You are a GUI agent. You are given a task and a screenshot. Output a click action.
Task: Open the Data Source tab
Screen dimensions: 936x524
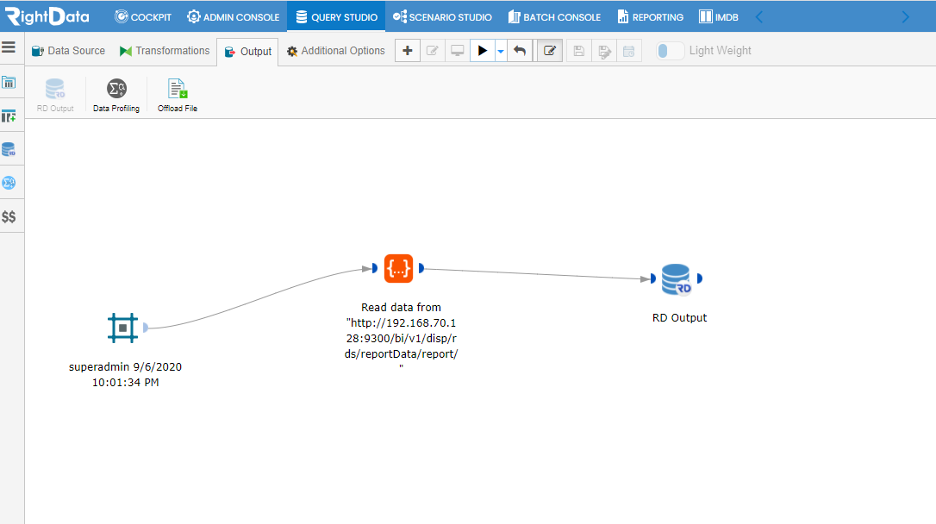point(68,51)
